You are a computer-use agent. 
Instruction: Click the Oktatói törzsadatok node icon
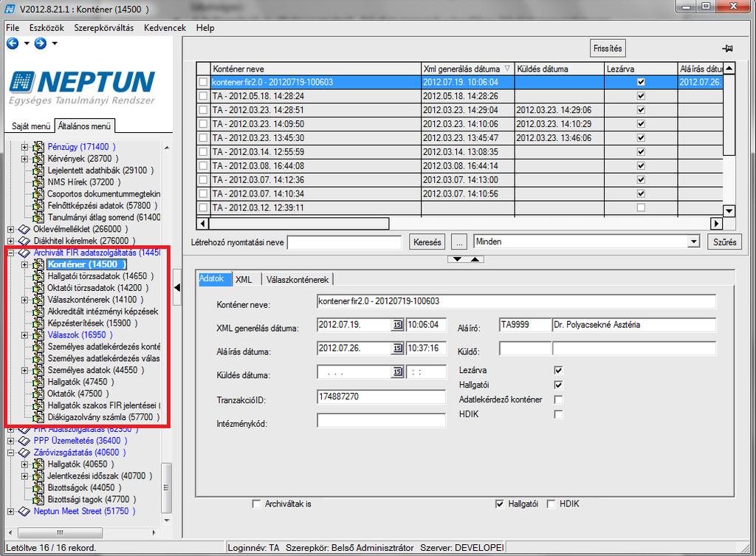pyautogui.click(x=38, y=288)
